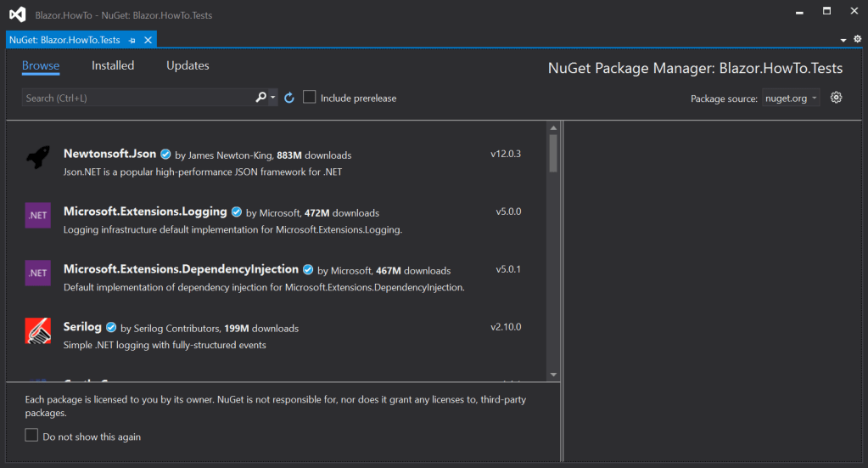Switch to the Updates tab
The width and height of the screenshot is (868, 468).
pyautogui.click(x=188, y=65)
